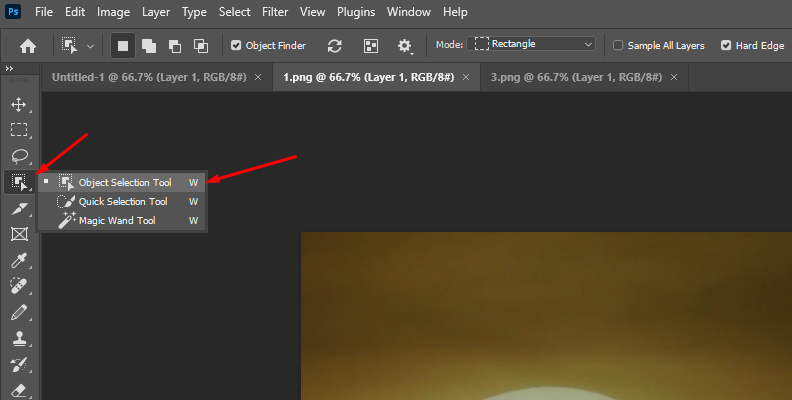Select the Lasso tool
Screen dimensions: 792x400
click(x=19, y=156)
